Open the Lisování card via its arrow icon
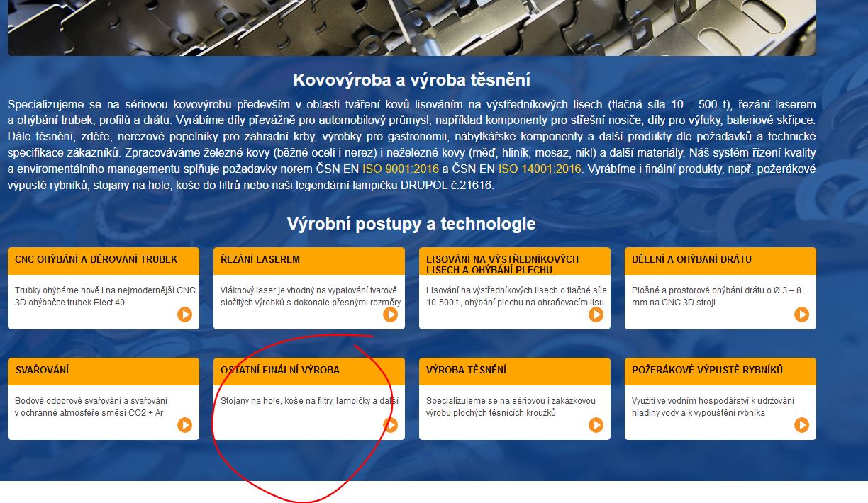The image size is (868, 503). [x=596, y=315]
